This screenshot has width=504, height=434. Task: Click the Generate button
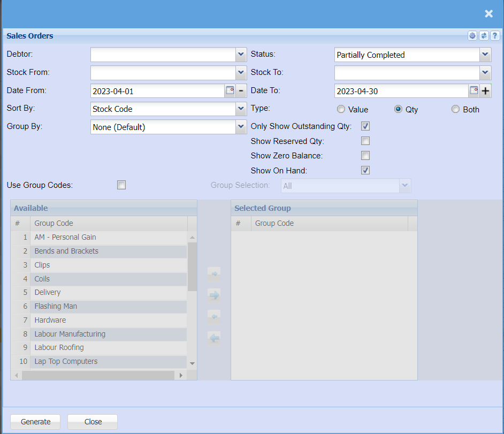pyautogui.click(x=36, y=422)
